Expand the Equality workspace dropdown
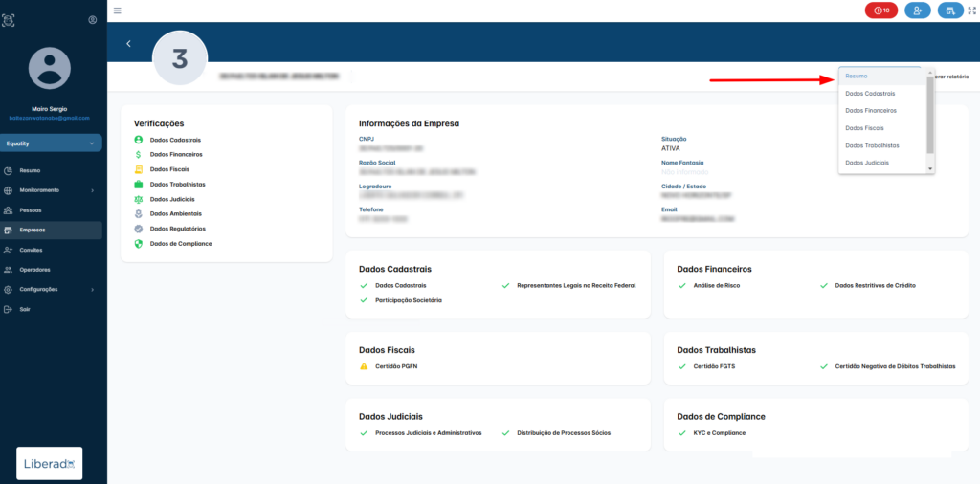980x484 pixels. pyautogui.click(x=51, y=143)
